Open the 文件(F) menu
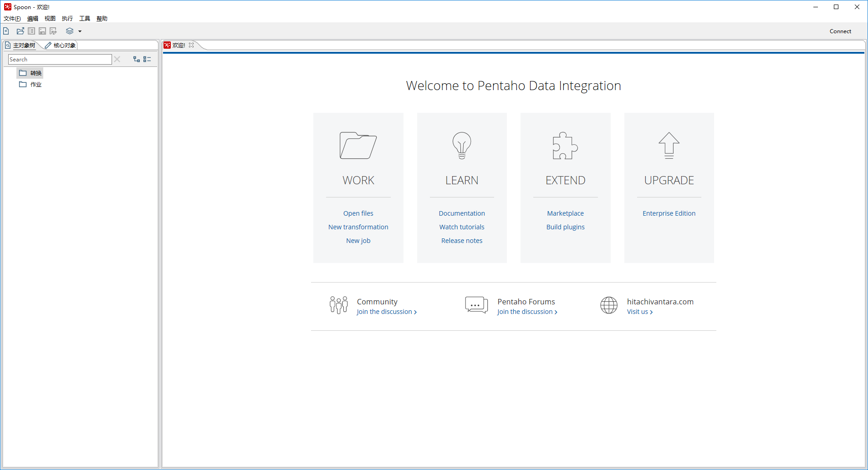868x470 pixels. tap(12, 18)
